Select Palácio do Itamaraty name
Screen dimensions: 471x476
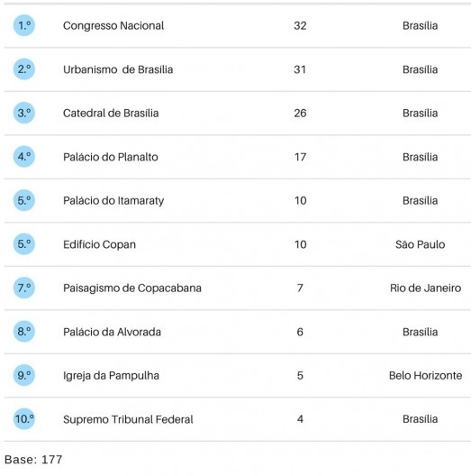(113, 201)
